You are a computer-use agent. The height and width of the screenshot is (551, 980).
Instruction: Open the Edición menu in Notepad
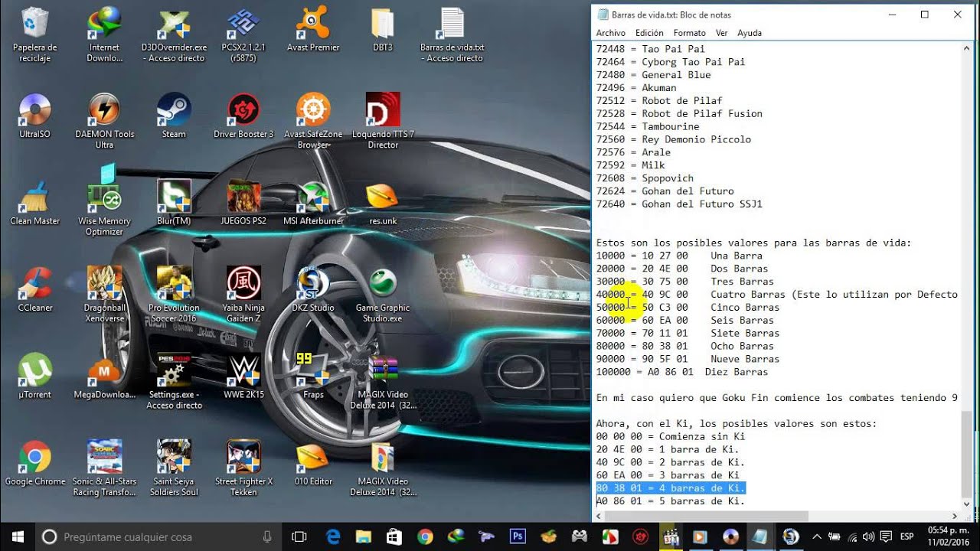[649, 33]
